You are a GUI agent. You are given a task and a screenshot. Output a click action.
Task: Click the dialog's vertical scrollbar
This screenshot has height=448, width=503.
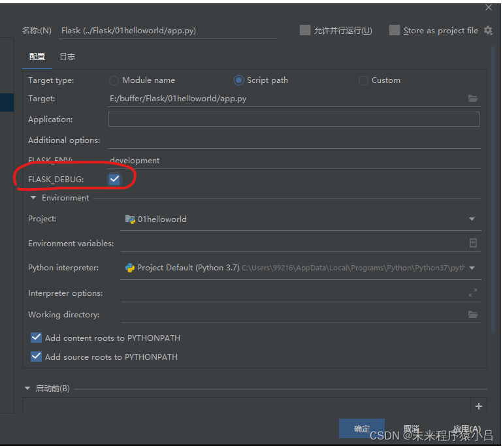click(x=493, y=189)
